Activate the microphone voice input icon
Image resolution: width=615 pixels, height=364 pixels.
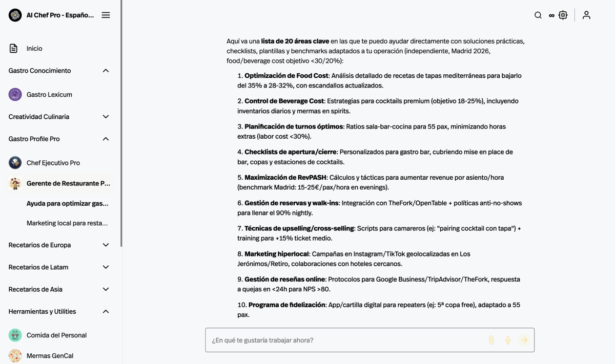coord(507,340)
